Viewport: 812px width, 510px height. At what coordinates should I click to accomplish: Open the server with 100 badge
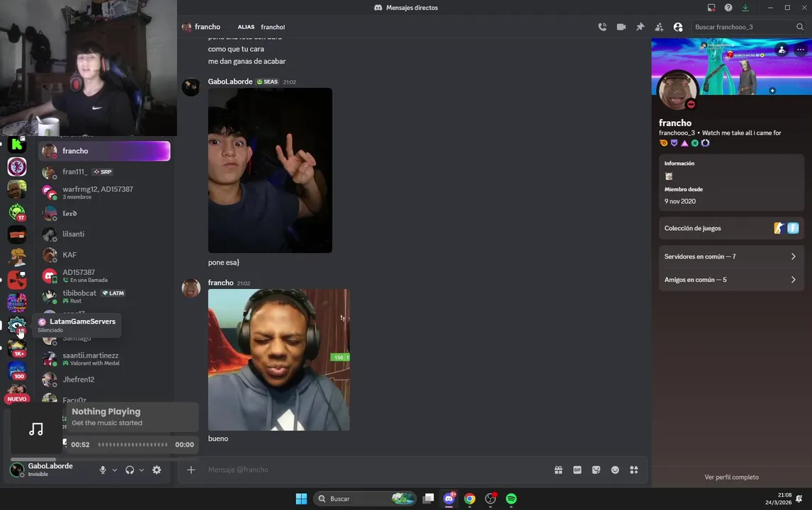coord(16,370)
